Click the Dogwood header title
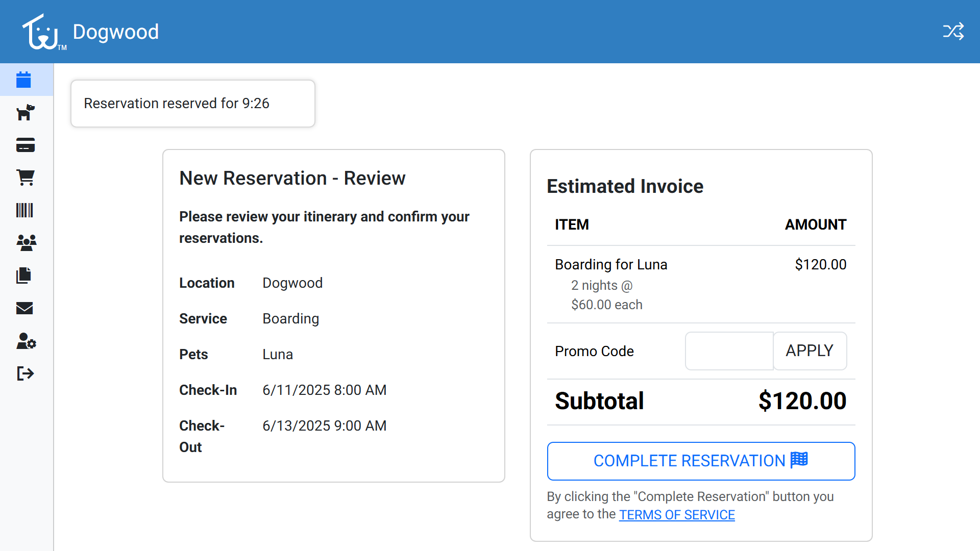Screen dimensions: 980x551 [116, 32]
